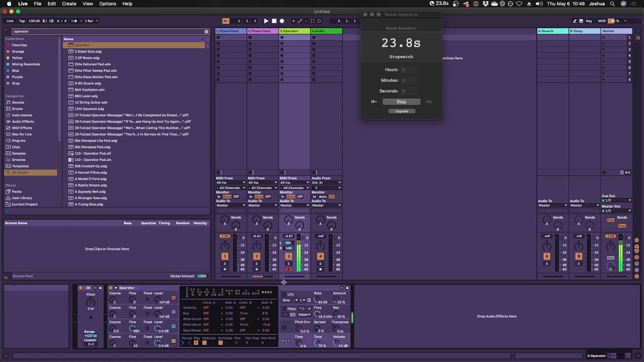
Task: Open Filter Clean circuit dropdown
Action: (304, 315)
